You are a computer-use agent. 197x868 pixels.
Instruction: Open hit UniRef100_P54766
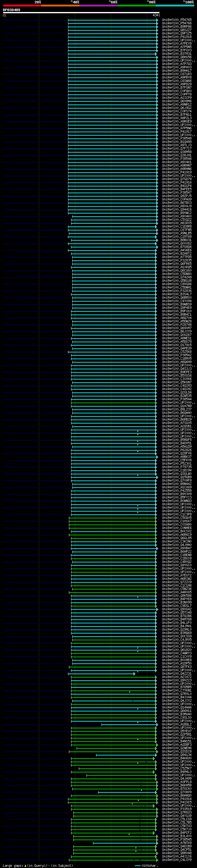point(177,23)
